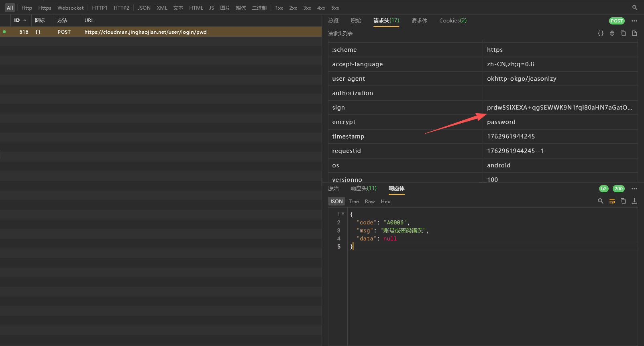Search within the response body
This screenshot has height=346, width=644.
coord(601,201)
